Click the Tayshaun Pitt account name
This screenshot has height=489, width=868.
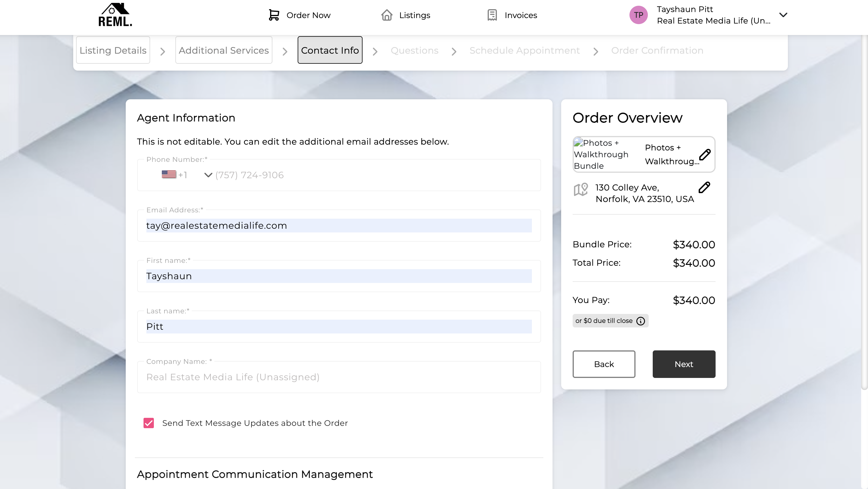pyautogui.click(x=685, y=9)
